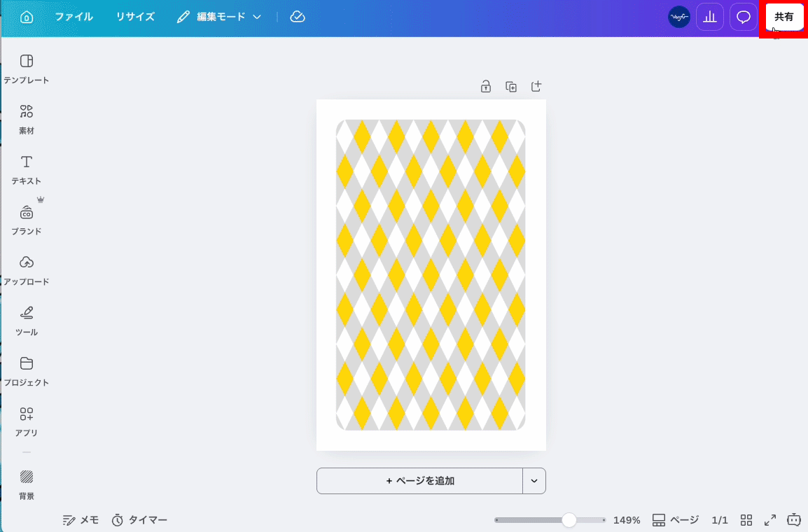
Task: Click the ページを追加 button
Action: (420, 481)
